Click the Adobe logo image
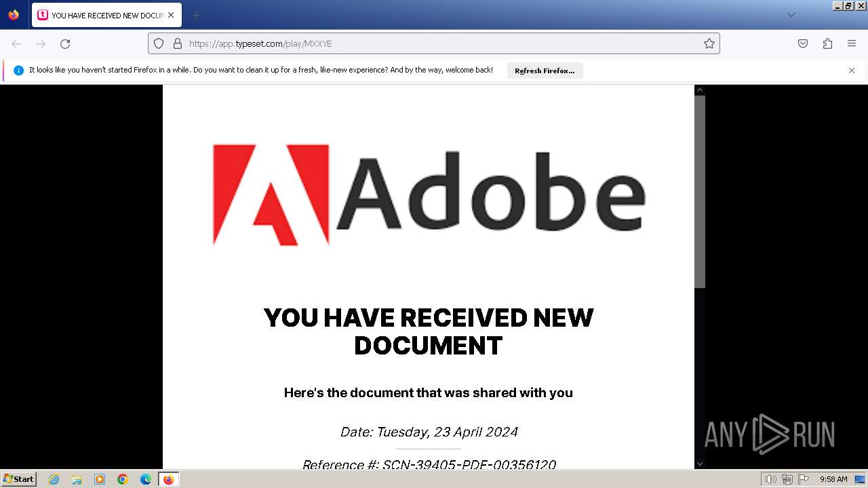This screenshot has height=488, width=868. [x=429, y=195]
